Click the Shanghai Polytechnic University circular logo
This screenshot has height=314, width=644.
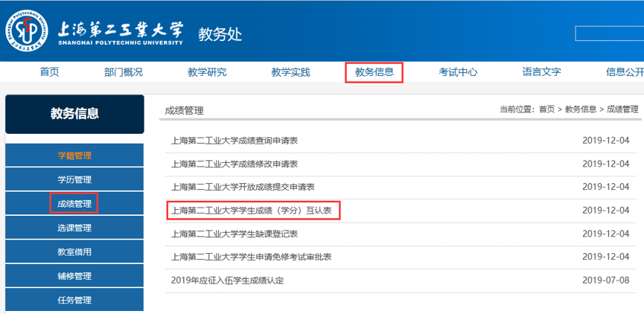pos(27,31)
